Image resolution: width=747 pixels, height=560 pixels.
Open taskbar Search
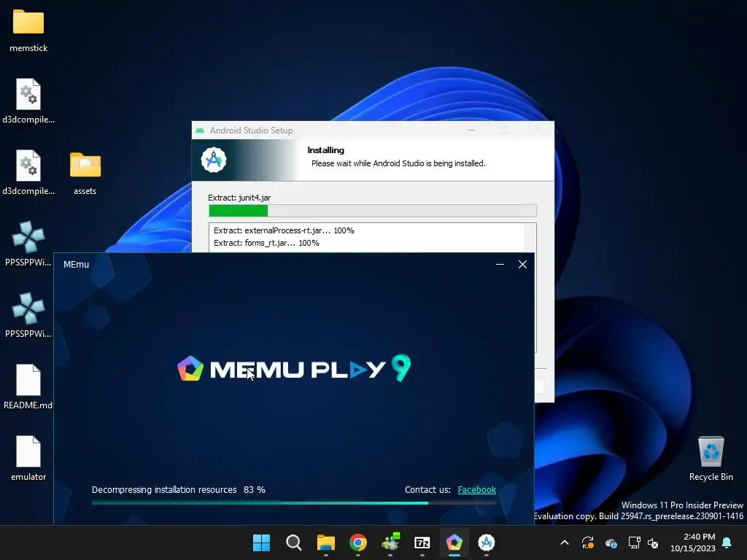293,542
